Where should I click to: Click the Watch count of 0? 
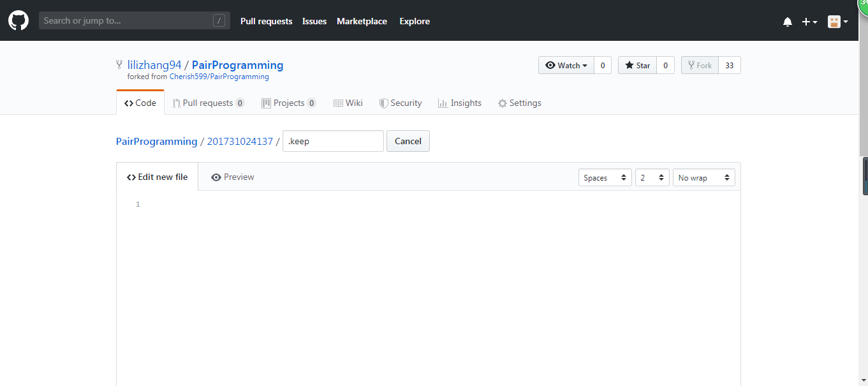(603, 65)
